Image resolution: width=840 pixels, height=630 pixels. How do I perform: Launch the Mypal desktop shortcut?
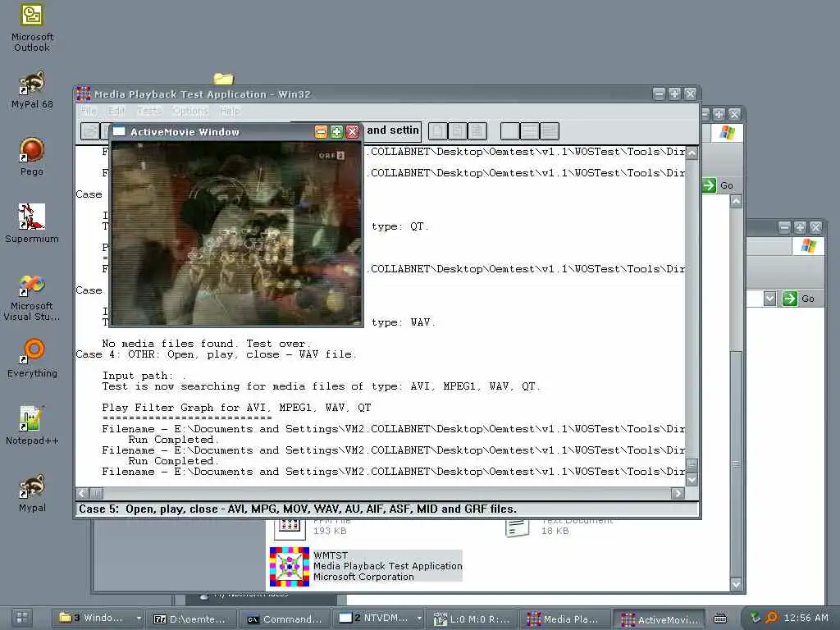point(32,493)
